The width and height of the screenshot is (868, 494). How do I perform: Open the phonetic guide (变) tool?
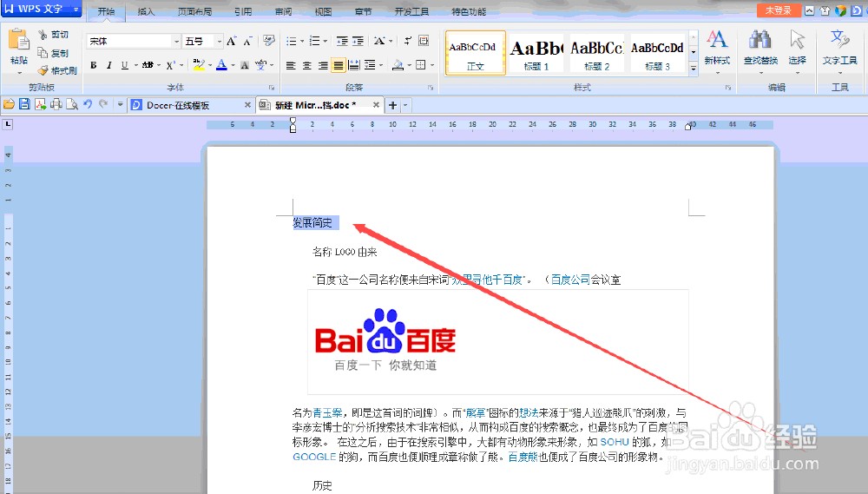(260, 65)
